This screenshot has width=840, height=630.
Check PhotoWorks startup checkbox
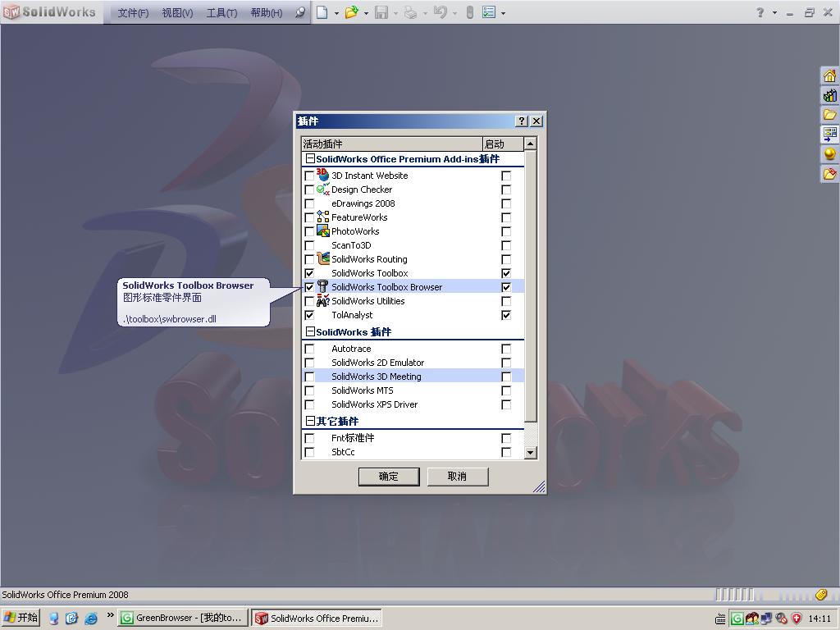pos(505,231)
